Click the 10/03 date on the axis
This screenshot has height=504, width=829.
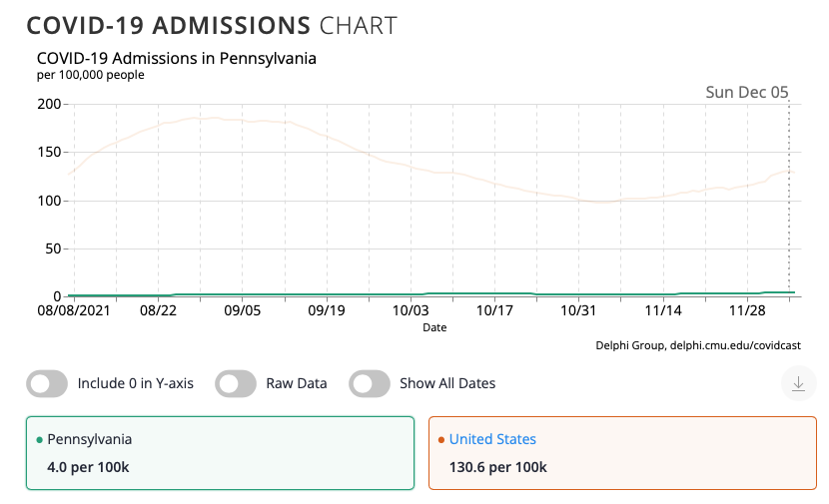411,311
